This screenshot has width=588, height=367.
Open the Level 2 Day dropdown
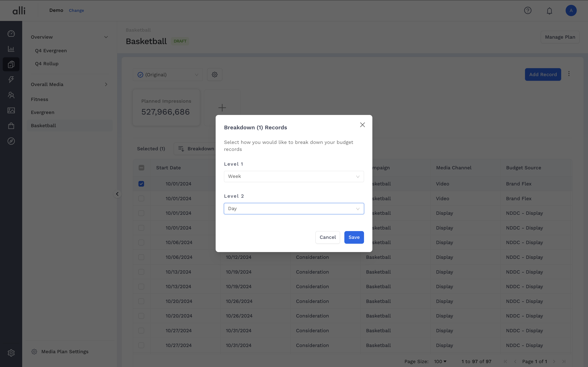[294, 209]
